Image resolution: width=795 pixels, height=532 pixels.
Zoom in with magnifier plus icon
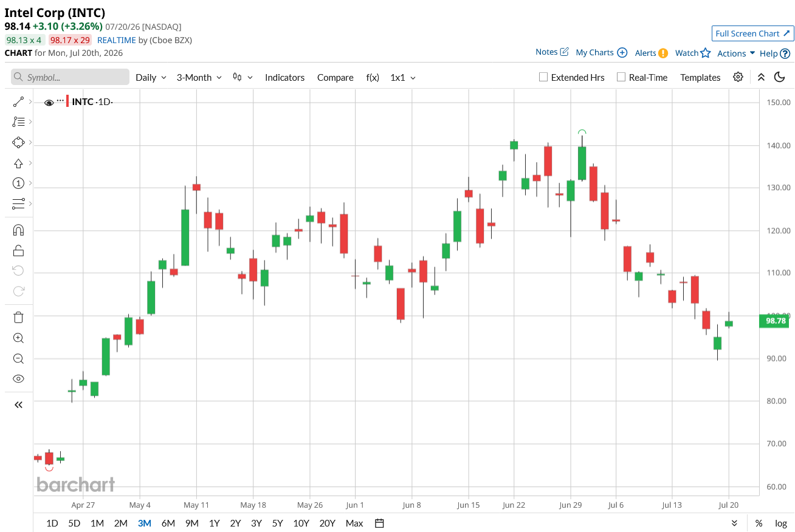coord(18,338)
